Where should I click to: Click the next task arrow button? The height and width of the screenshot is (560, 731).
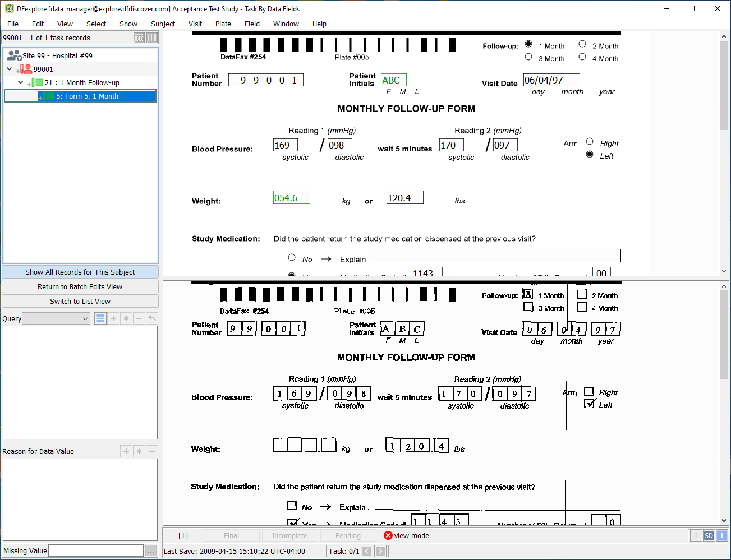pyautogui.click(x=380, y=551)
